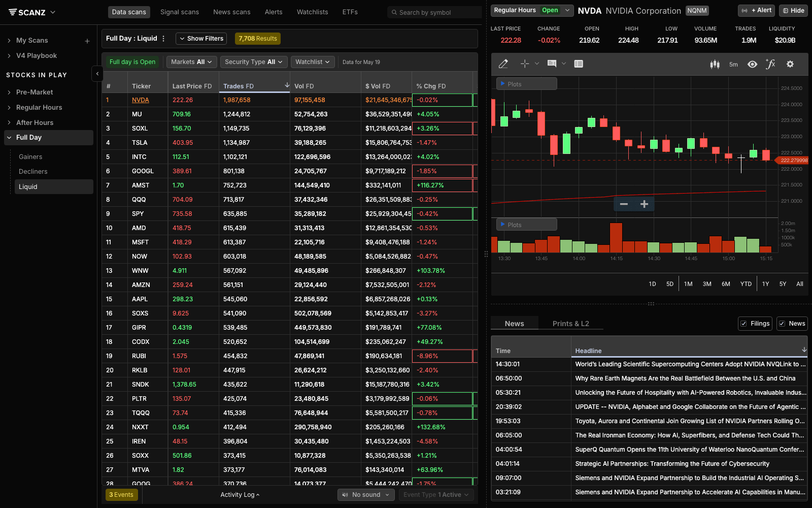Hide the quote panel with Hide button
This screenshot has height=508, width=812.
pos(793,11)
